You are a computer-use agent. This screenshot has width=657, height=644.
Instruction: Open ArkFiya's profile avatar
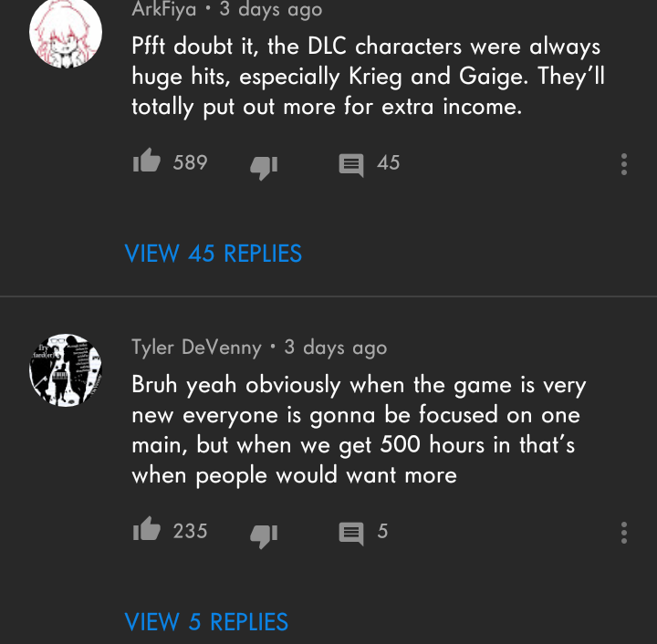click(66, 32)
